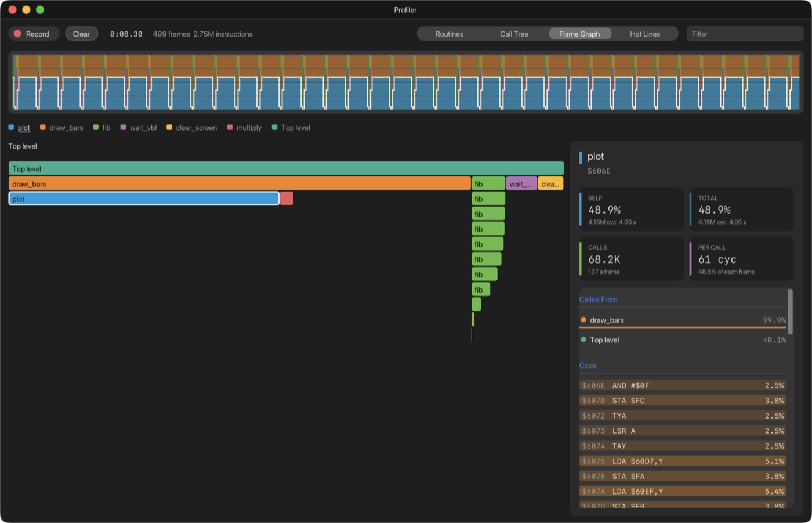The image size is (812, 523).
Task: Open Top level caller row
Action: 683,340
